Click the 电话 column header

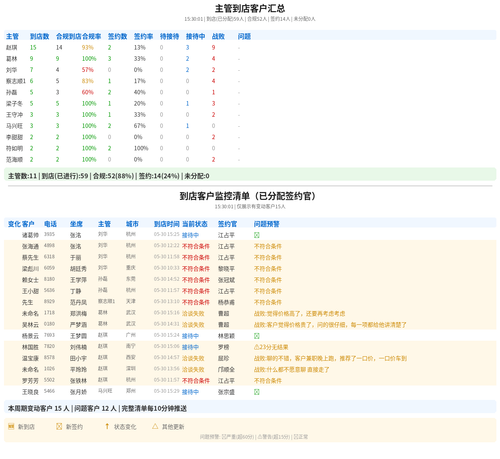(50, 224)
